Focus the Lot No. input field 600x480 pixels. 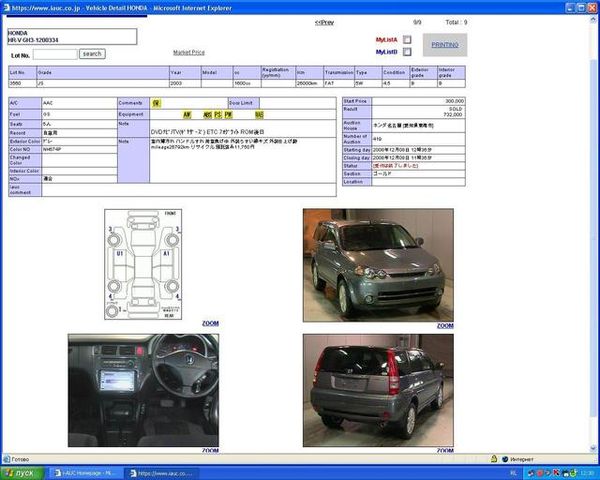[55, 54]
